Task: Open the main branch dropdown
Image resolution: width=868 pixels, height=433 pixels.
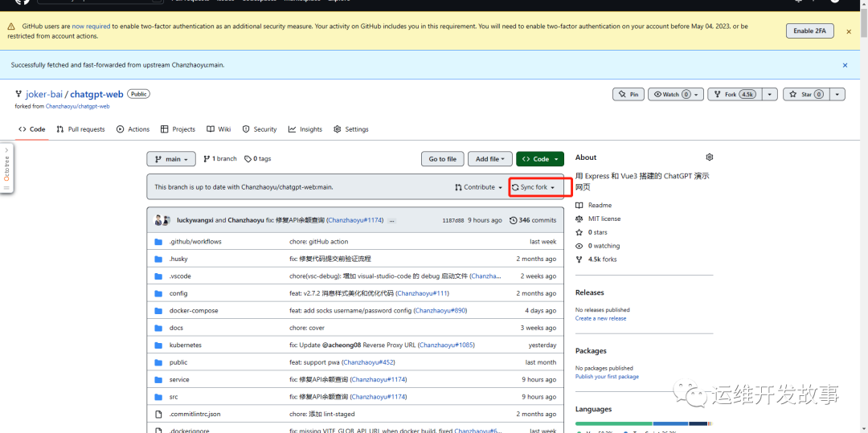Action: 171,159
